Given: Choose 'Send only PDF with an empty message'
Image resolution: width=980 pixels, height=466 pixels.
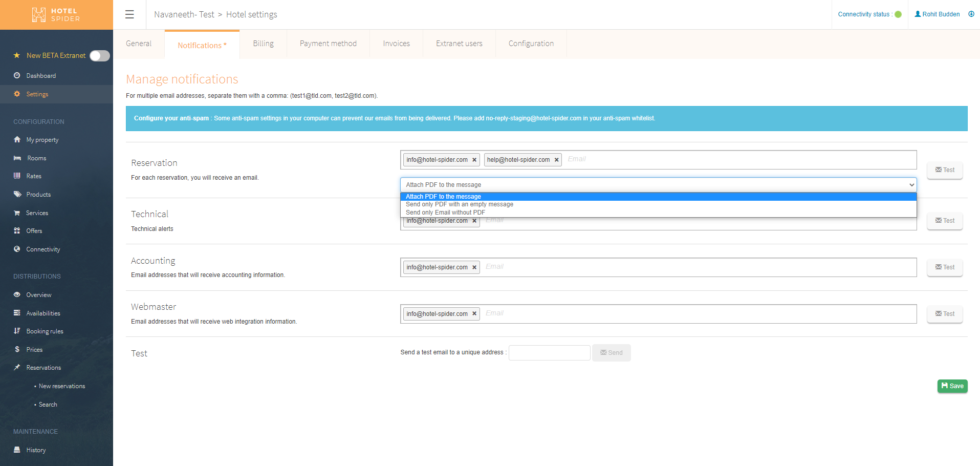Looking at the screenshot, I should [459, 204].
